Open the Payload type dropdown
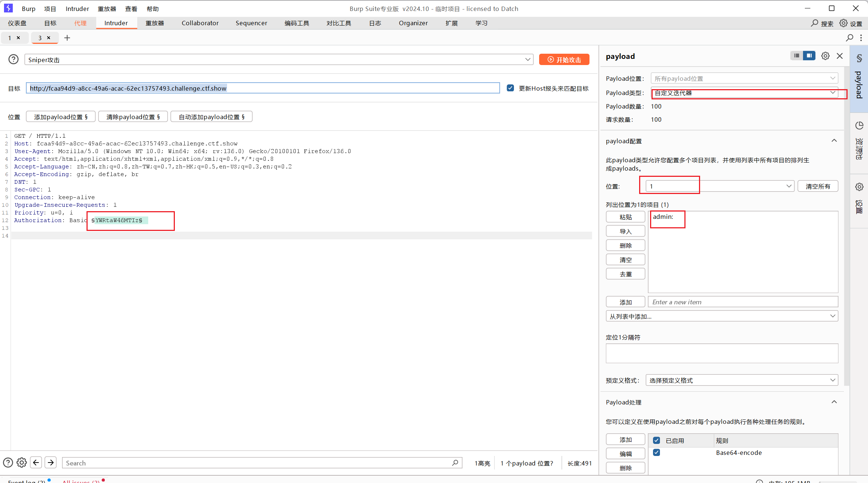 (745, 93)
